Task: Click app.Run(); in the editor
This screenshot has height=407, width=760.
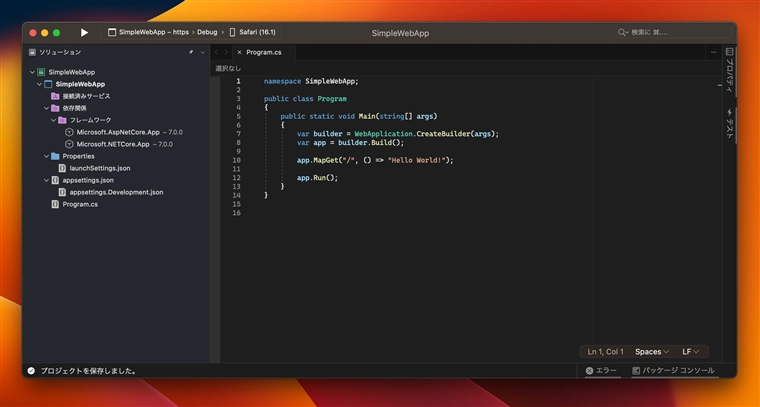Action: [x=317, y=178]
